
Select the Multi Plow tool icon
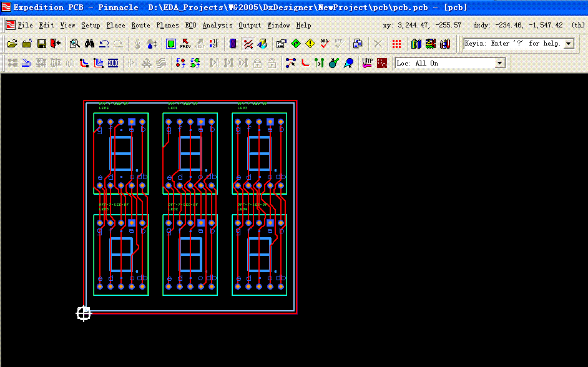[x=99, y=63]
